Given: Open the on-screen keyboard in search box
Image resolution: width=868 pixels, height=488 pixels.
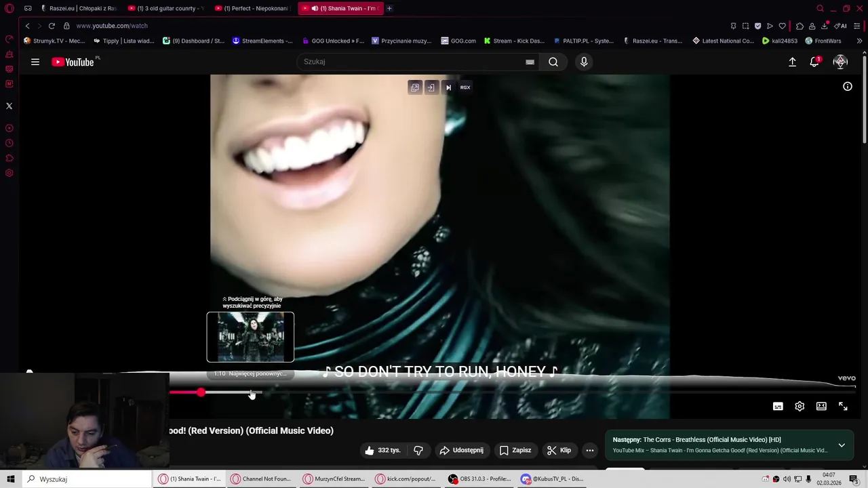Looking at the screenshot, I should click(x=530, y=62).
